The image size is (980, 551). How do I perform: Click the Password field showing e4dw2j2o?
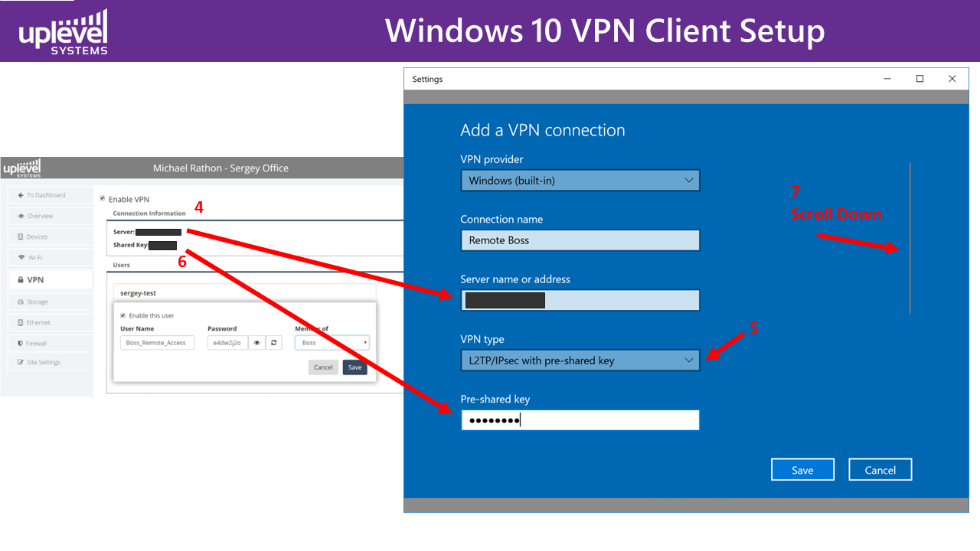pyautogui.click(x=227, y=343)
